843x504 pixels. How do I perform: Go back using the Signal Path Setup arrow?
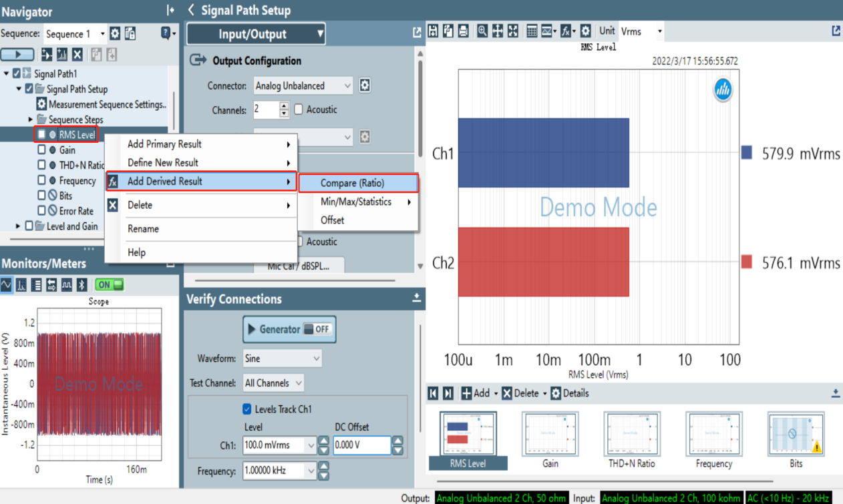pos(192,10)
